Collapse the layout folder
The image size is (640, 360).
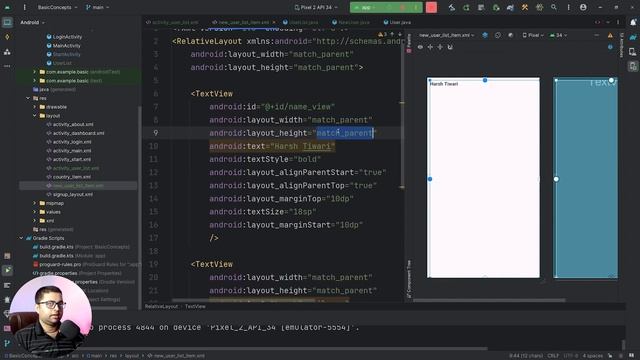[x=35, y=116]
